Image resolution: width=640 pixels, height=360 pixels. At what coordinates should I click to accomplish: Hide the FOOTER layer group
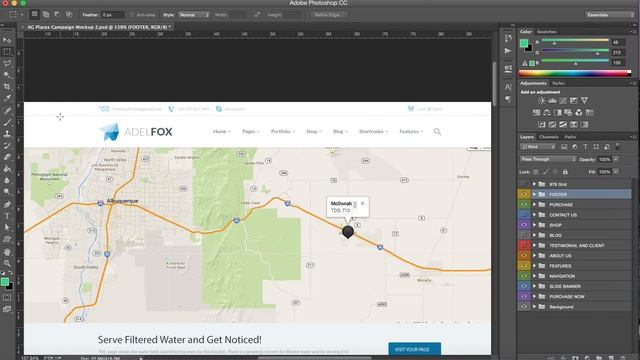524,194
